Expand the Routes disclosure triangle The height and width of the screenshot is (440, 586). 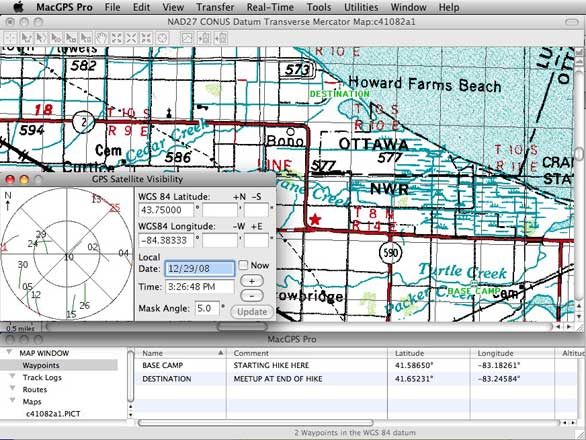(12, 389)
